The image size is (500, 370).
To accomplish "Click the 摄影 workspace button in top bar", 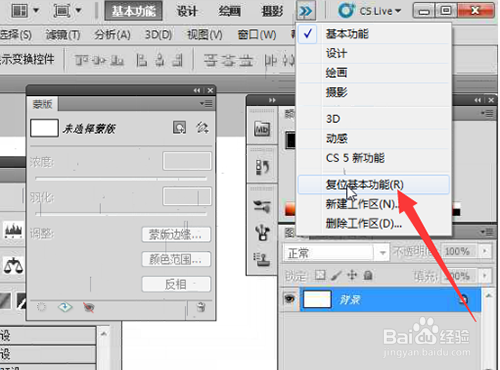I will [x=272, y=12].
